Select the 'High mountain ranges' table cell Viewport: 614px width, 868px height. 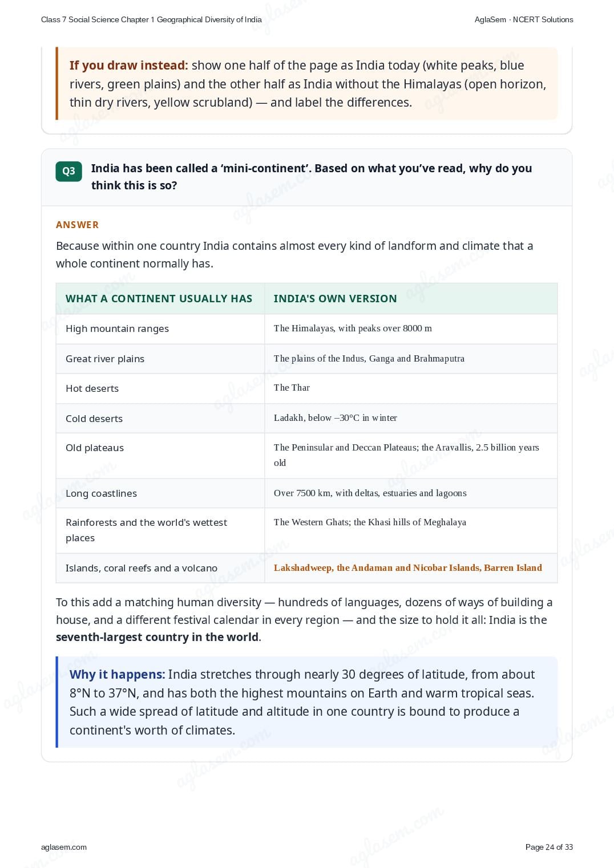coord(160,328)
